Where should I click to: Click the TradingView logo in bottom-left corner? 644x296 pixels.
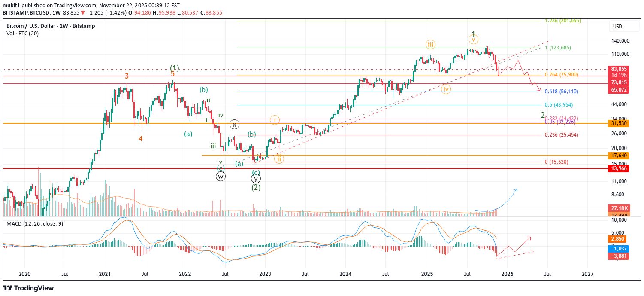(28, 288)
